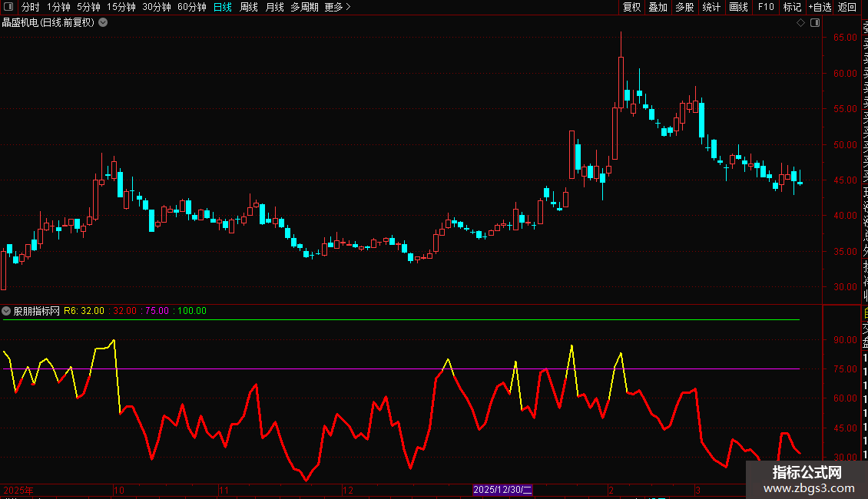Open the 复权 adjustment menu
Image resolution: width=868 pixels, height=499 pixels.
pos(631,7)
